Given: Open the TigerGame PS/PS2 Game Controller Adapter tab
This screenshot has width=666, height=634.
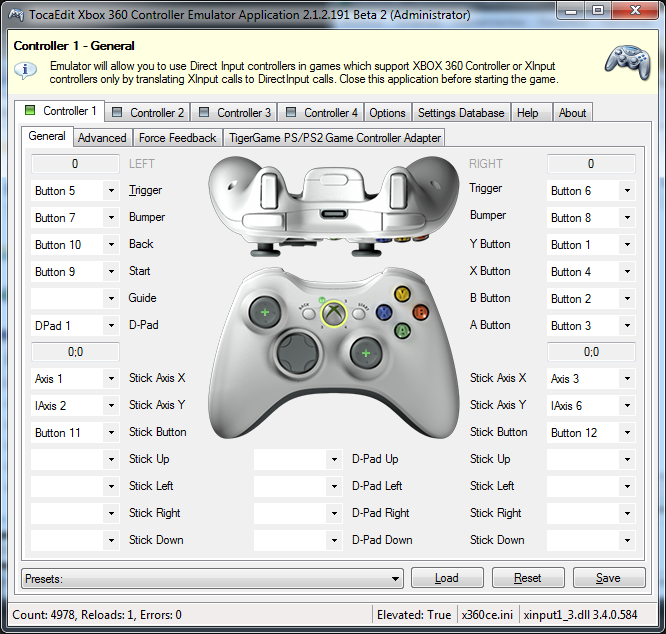Looking at the screenshot, I should point(335,138).
